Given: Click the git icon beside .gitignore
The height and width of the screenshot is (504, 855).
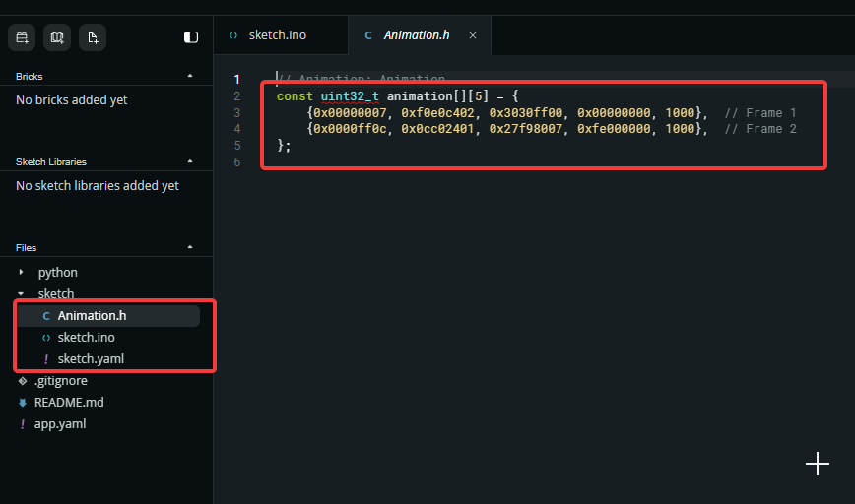Looking at the screenshot, I should click(x=23, y=381).
